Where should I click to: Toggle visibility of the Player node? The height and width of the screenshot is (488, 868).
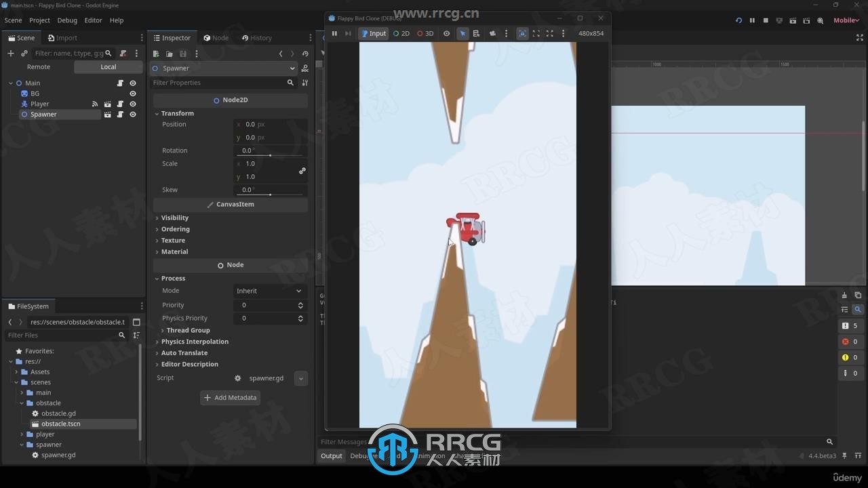point(133,104)
